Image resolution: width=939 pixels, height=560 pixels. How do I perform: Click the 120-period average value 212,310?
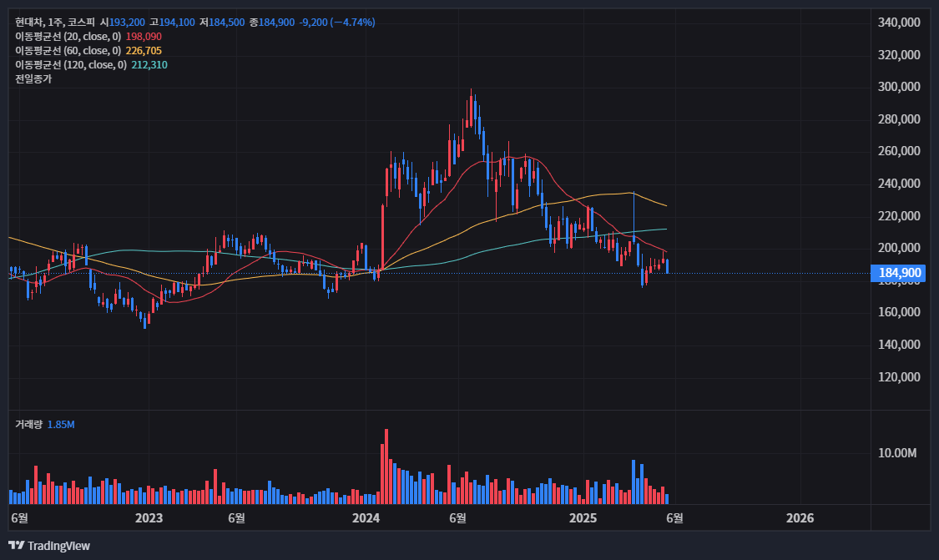[149, 65]
